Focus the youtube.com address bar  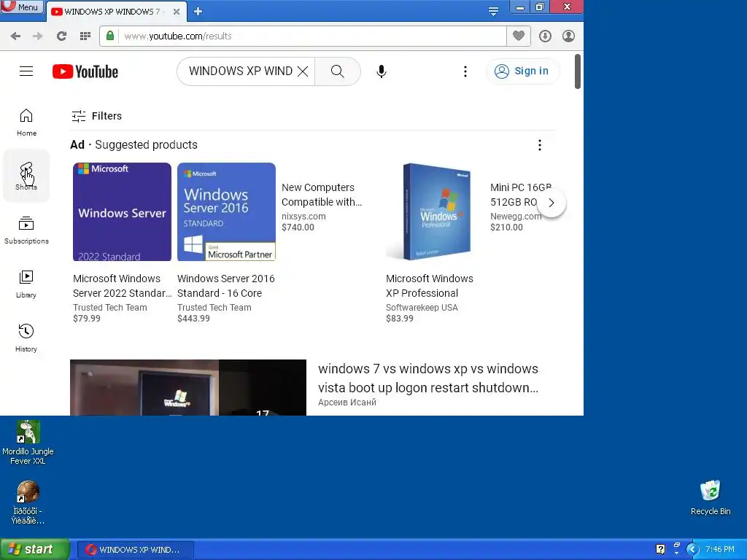[x=312, y=36]
